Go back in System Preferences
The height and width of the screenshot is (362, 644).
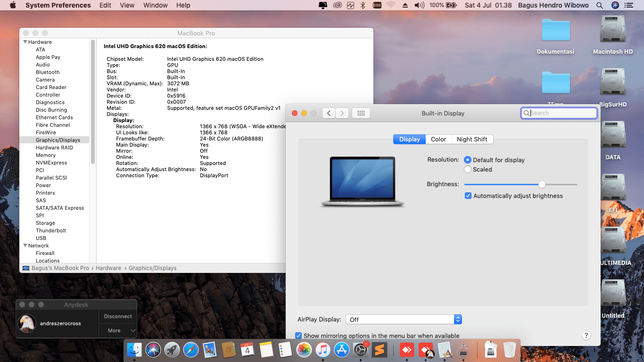(x=329, y=113)
